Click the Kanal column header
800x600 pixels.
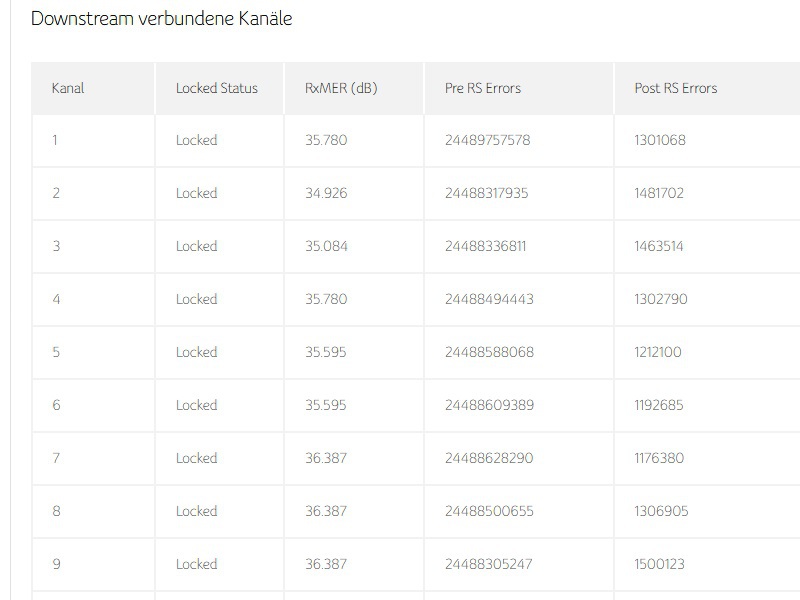point(68,88)
